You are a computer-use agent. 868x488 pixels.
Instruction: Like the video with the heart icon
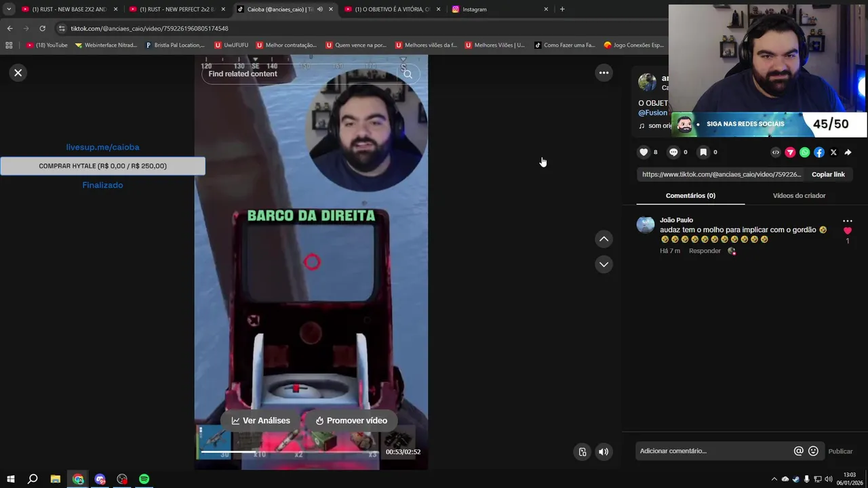click(x=644, y=152)
